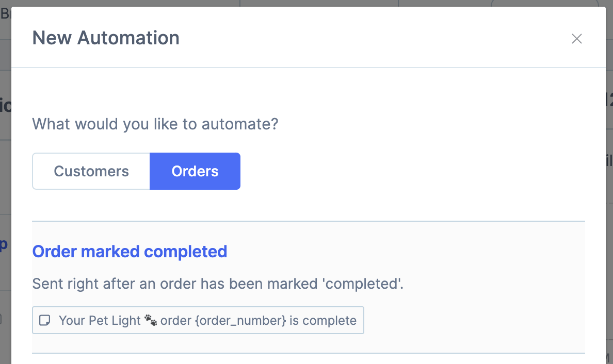613x364 pixels.
Task: Click the completed-order email subject preview
Action: (198, 320)
